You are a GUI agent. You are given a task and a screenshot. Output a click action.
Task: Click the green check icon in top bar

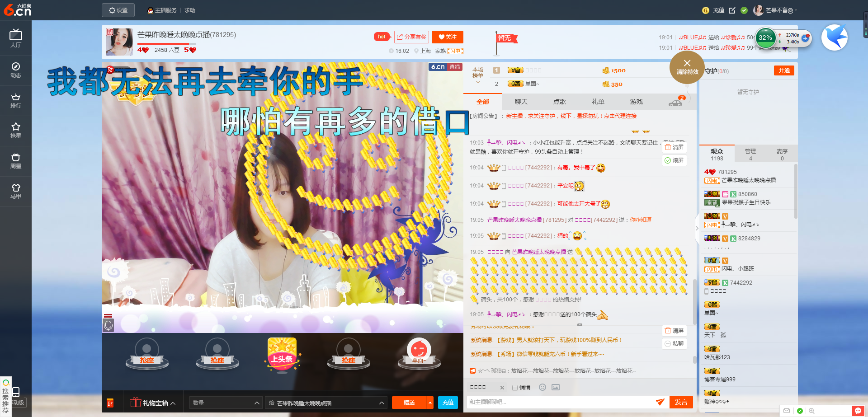click(x=744, y=10)
